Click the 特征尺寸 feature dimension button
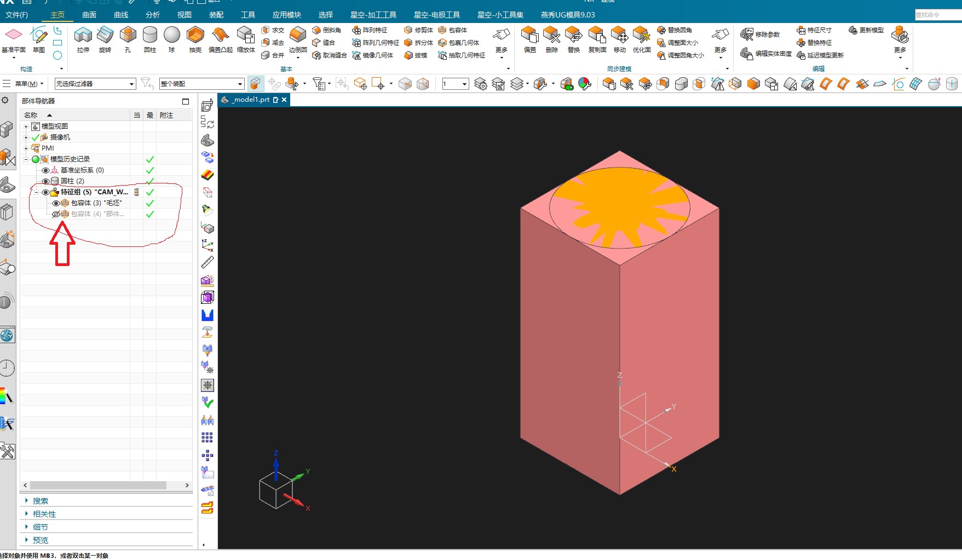The width and height of the screenshot is (962, 560). pos(814,30)
